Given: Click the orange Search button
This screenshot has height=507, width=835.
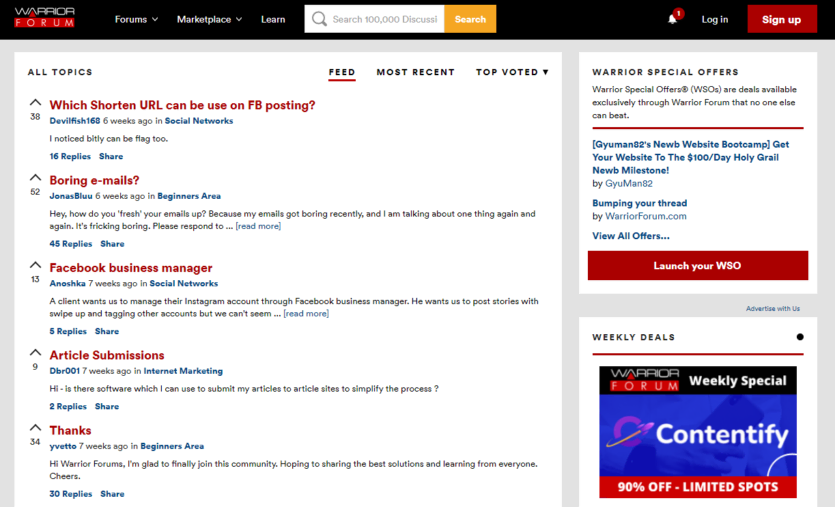Looking at the screenshot, I should [470, 19].
